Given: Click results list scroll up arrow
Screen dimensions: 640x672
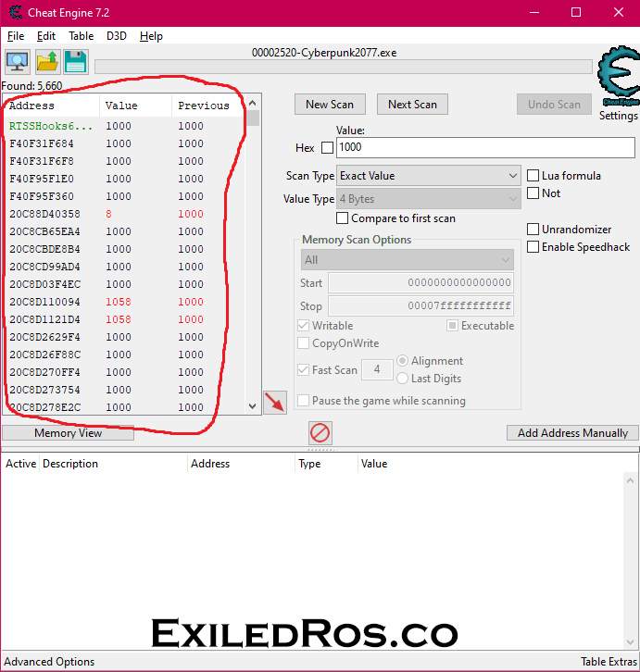Looking at the screenshot, I should 253,103.
